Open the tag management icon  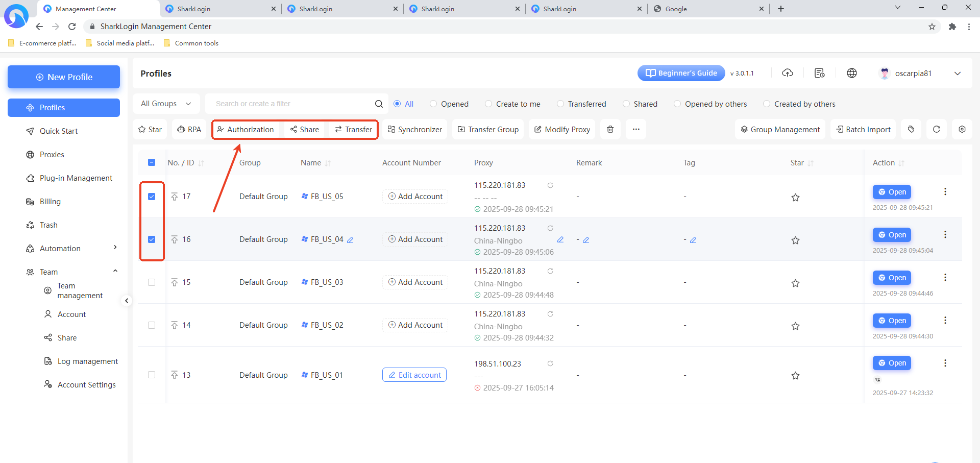click(x=911, y=130)
